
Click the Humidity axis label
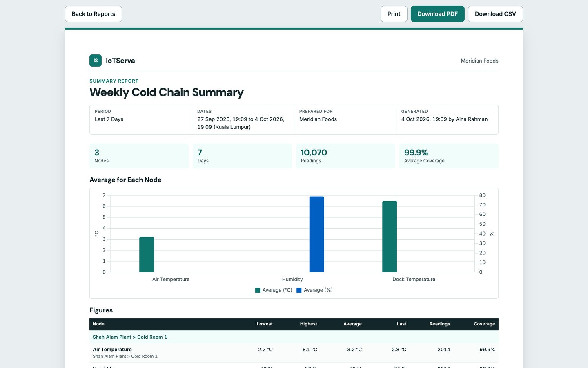click(292, 280)
